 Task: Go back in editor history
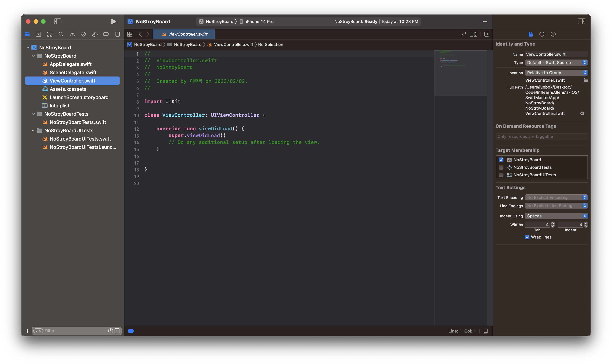[x=141, y=34]
